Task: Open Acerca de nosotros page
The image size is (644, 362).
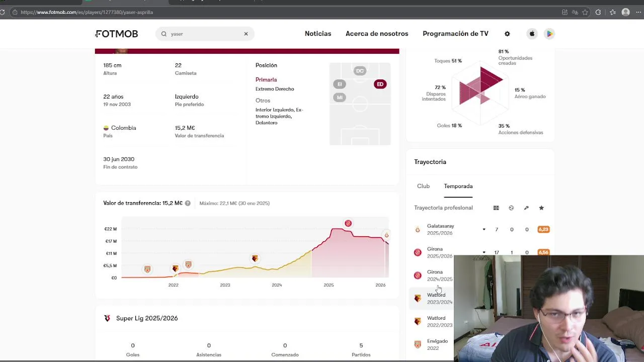Action: pos(377,34)
